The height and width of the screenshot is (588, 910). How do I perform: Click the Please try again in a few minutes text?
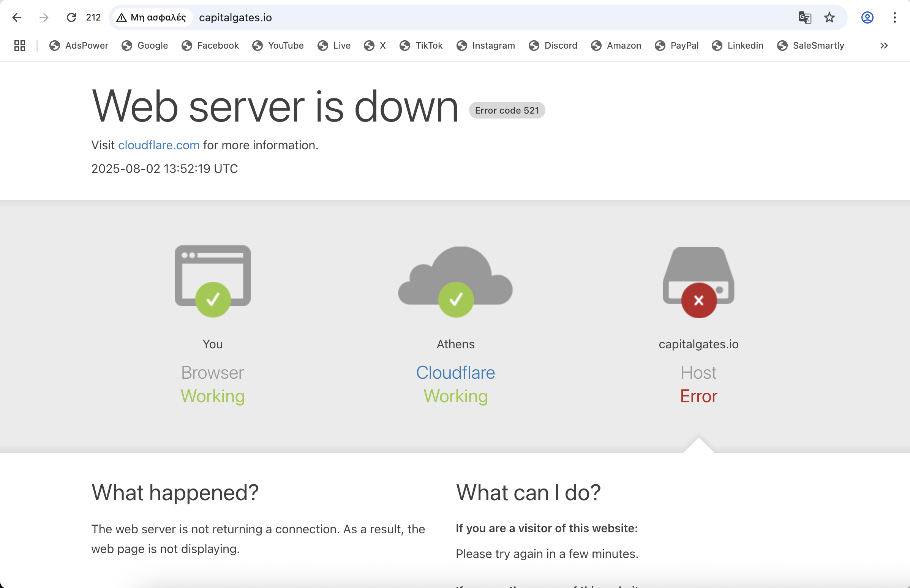tap(547, 554)
